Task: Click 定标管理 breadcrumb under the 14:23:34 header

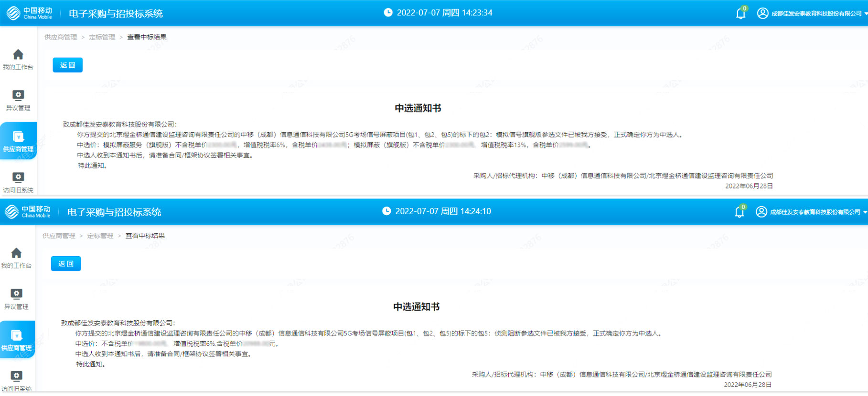Action: tap(102, 37)
